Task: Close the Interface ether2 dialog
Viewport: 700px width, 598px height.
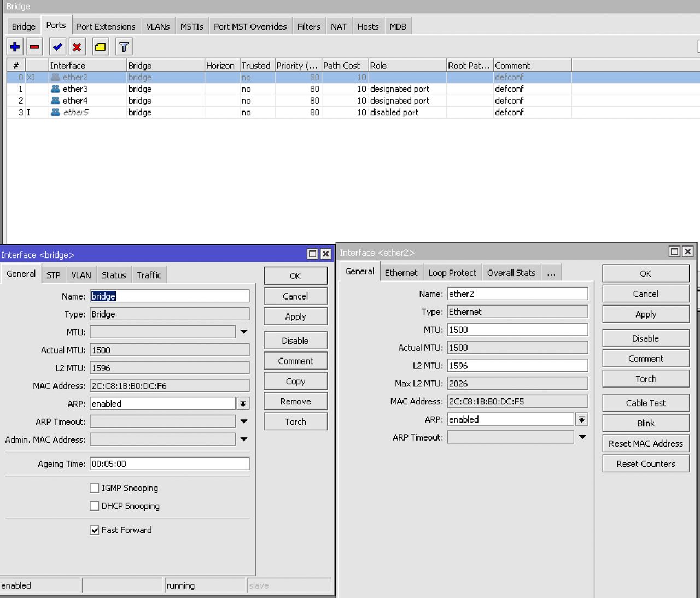Action: click(x=688, y=251)
